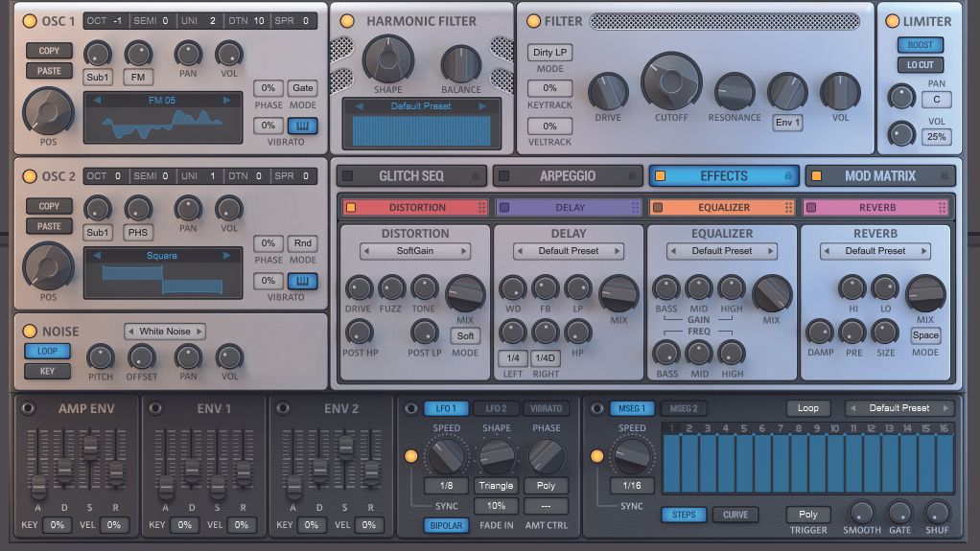Viewport: 980px width, 551px height.
Task: Click OSC 2 PASTE button
Action: (x=49, y=226)
